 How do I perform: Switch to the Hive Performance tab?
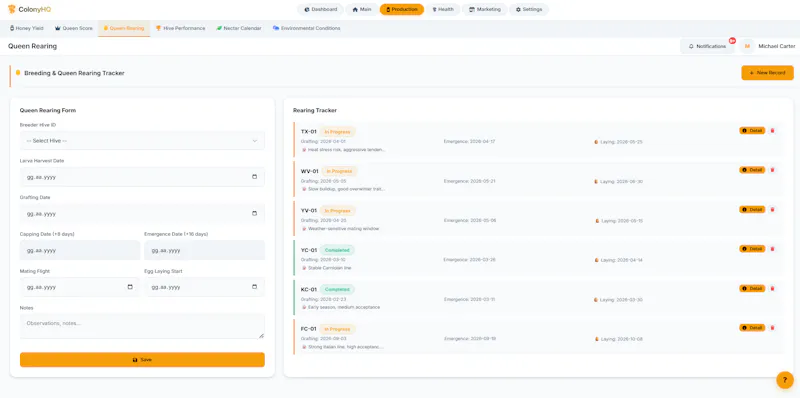coord(181,29)
